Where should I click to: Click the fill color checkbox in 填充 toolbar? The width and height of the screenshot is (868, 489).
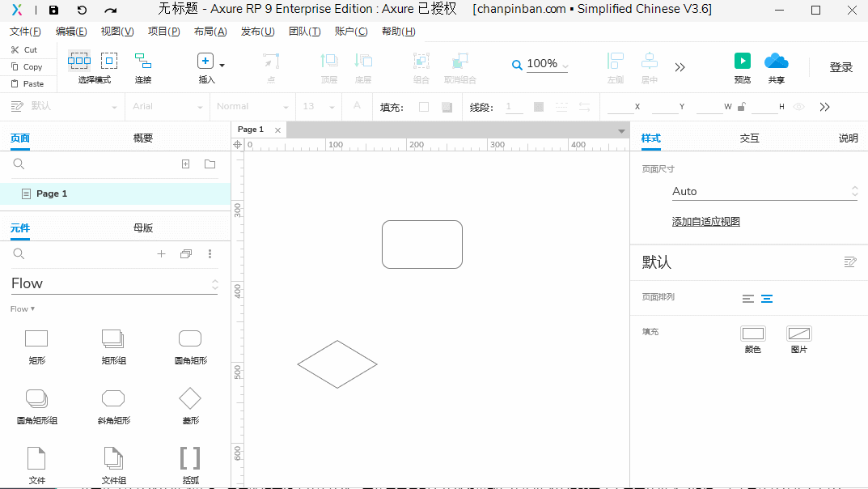pos(424,106)
